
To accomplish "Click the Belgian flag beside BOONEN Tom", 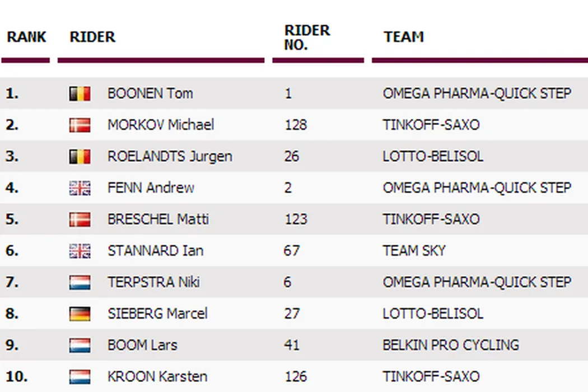I will click(80, 94).
